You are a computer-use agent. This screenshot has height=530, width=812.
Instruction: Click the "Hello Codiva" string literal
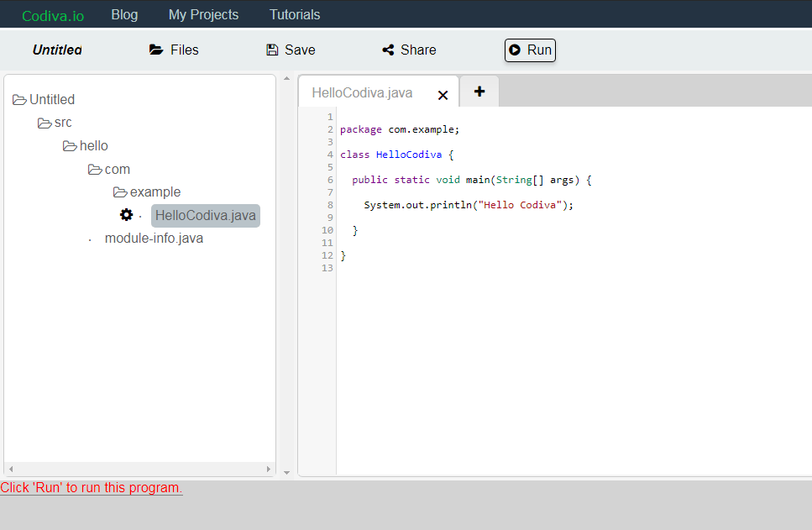520,205
